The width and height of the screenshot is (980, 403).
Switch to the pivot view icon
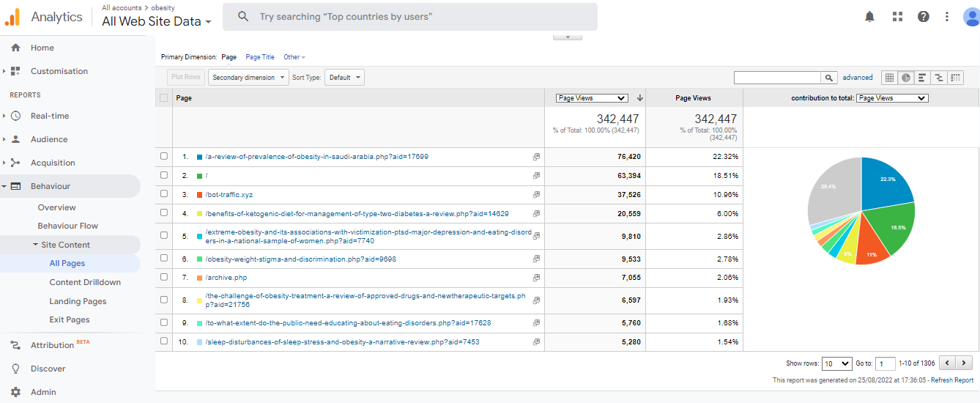[x=955, y=78]
